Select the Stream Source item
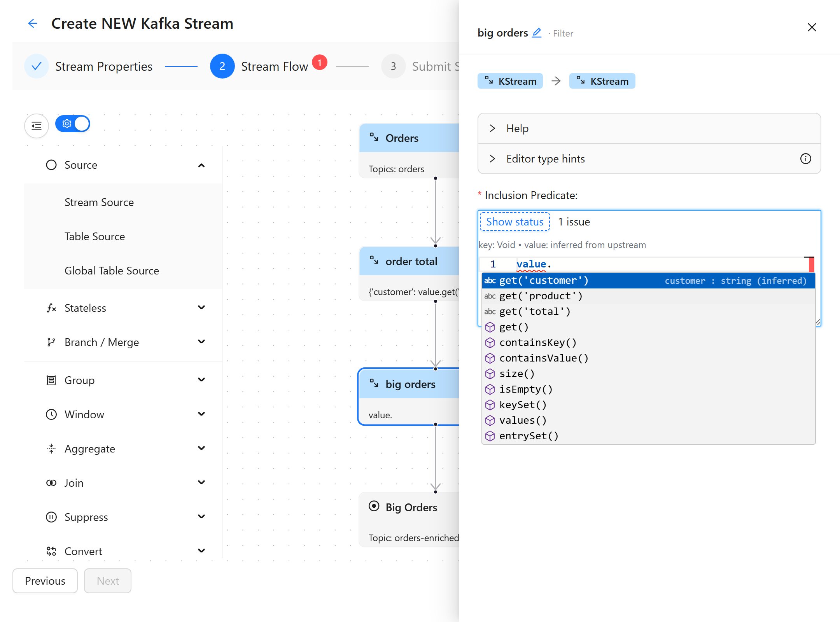 pyautogui.click(x=123, y=202)
